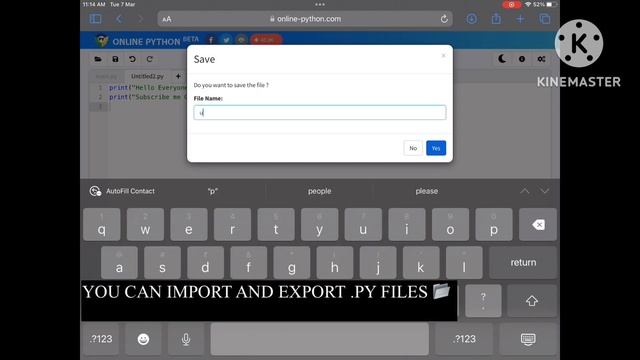Tap the previous field up chevron
Viewport: 640px width, 360px height.
point(524,191)
